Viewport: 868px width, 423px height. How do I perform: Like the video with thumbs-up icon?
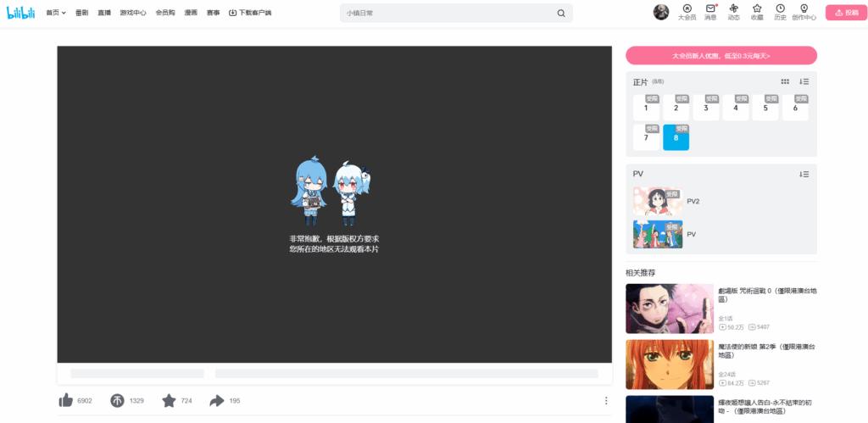point(66,400)
